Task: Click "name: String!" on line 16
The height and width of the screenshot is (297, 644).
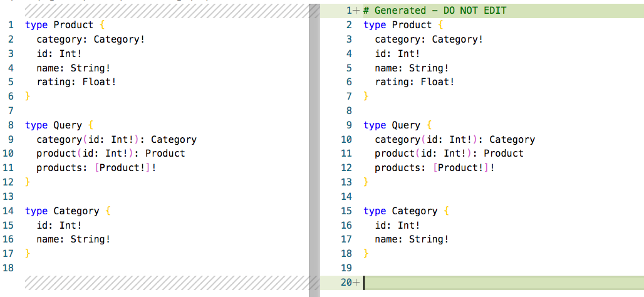Action: 73,239
